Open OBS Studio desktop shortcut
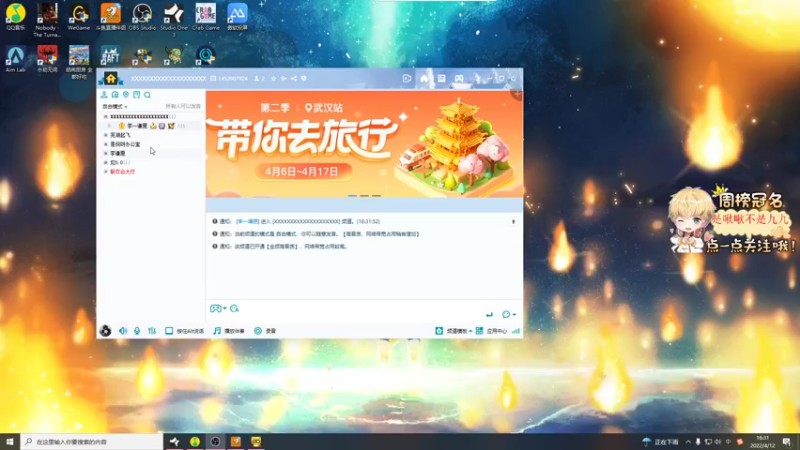 click(142, 16)
